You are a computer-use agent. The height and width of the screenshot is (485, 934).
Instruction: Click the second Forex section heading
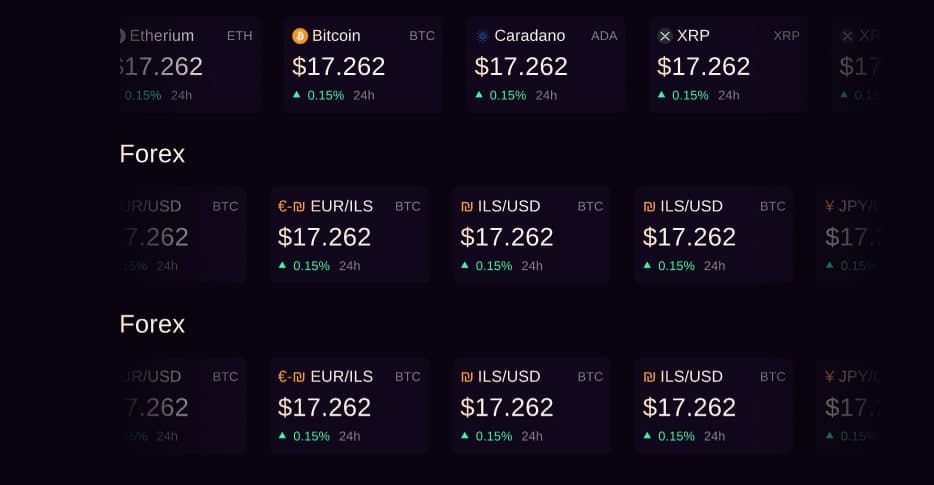[152, 324]
